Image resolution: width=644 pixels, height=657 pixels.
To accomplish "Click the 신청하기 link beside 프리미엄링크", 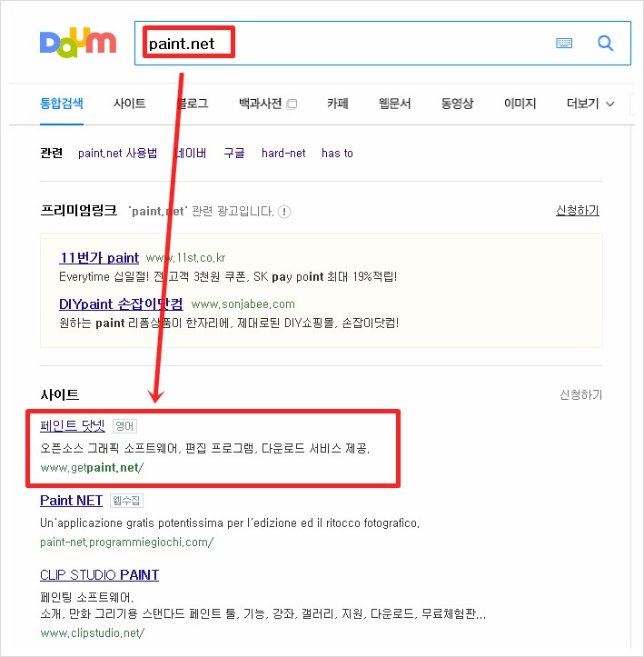I will click(x=578, y=211).
